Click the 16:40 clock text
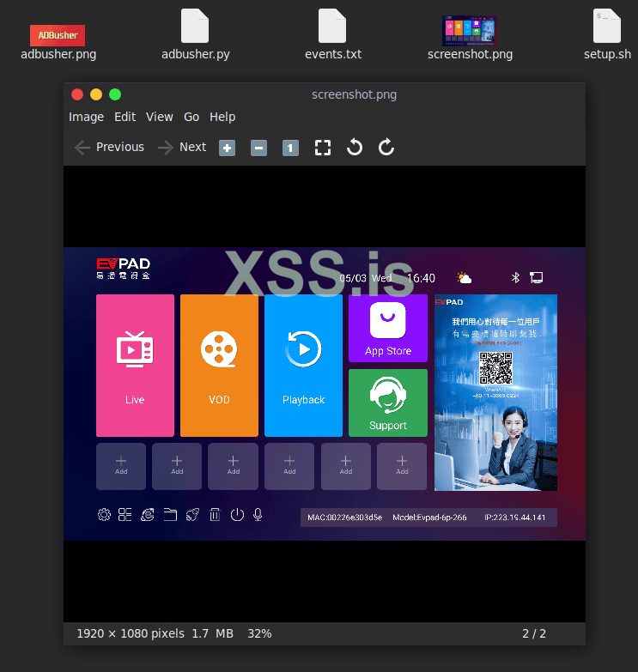Image resolution: width=638 pixels, height=672 pixels. point(421,279)
